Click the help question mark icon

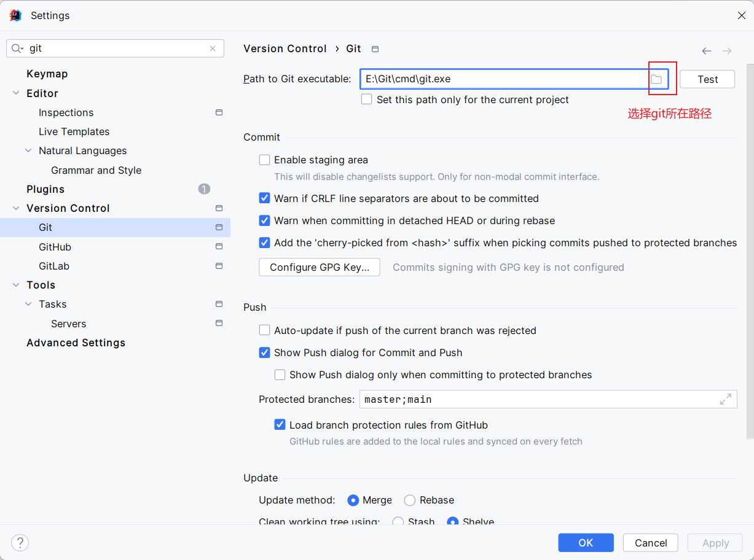tap(20, 543)
